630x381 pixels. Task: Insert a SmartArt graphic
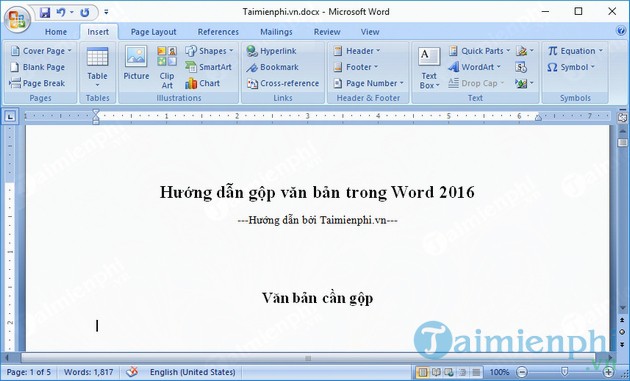[x=209, y=67]
